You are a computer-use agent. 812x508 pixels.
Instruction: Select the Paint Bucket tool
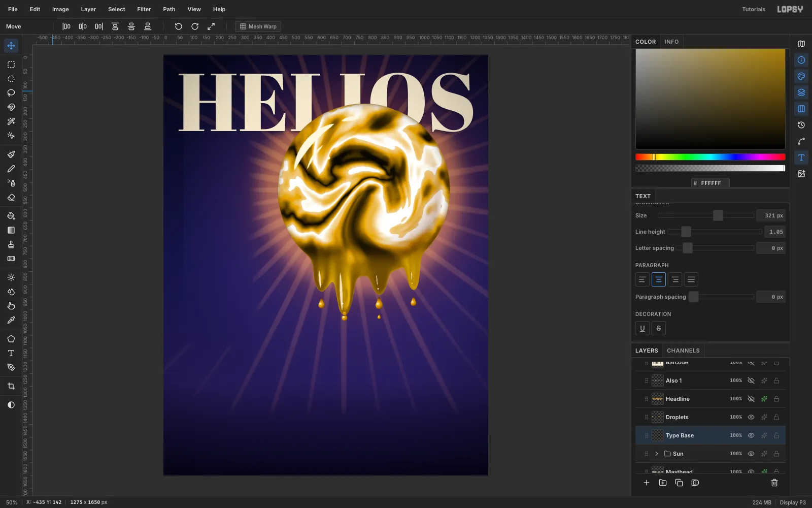pyautogui.click(x=11, y=216)
